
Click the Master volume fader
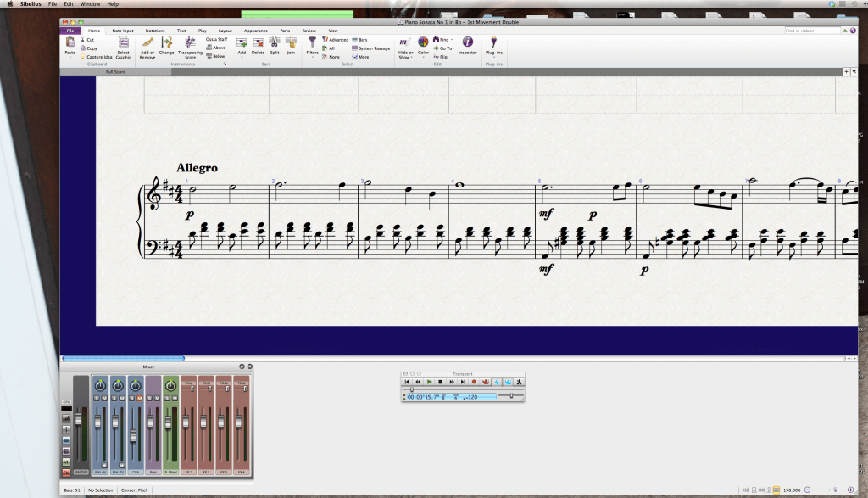(78, 419)
